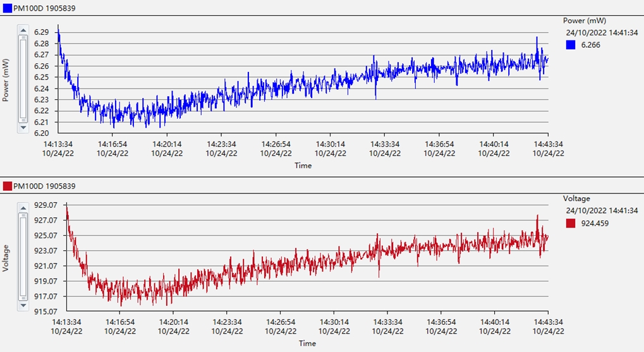Click the Time axis label under Voltage chart
The width and height of the screenshot is (644, 352).
click(307, 344)
